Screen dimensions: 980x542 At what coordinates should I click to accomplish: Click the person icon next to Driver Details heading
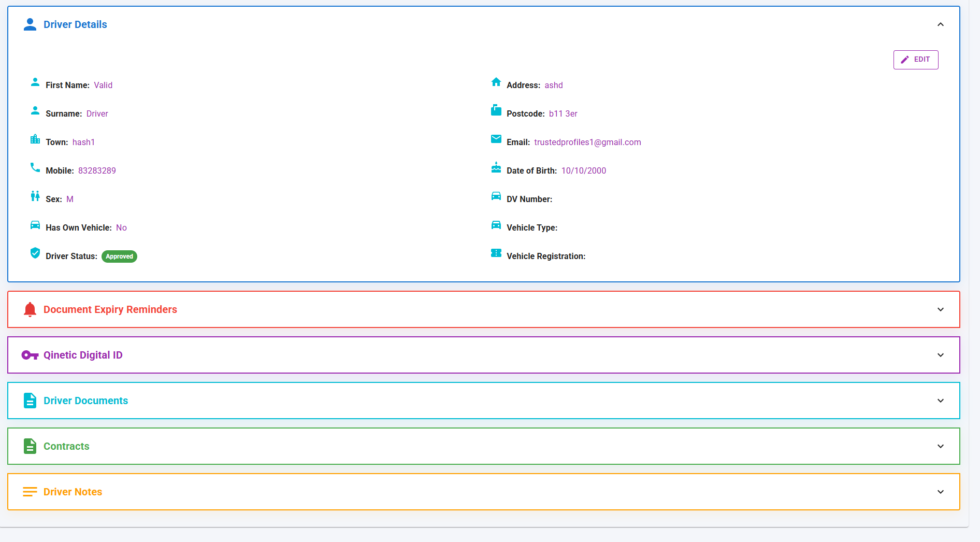30,24
